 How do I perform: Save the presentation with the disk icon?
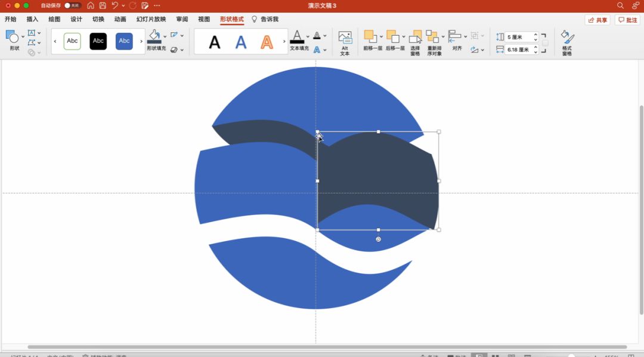click(103, 6)
